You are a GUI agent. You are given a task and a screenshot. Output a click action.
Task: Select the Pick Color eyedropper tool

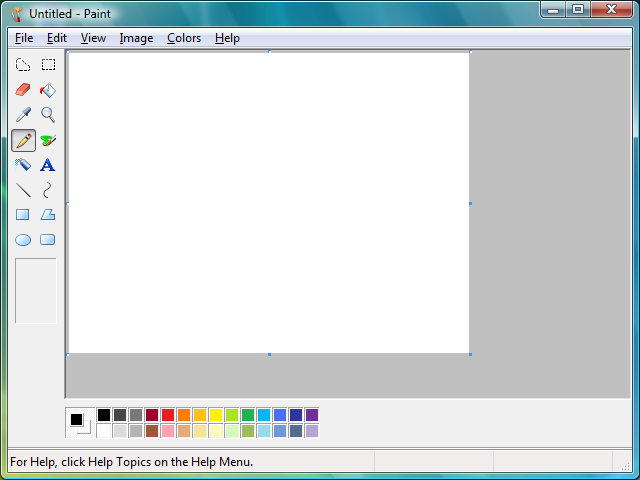[x=23, y=115]
